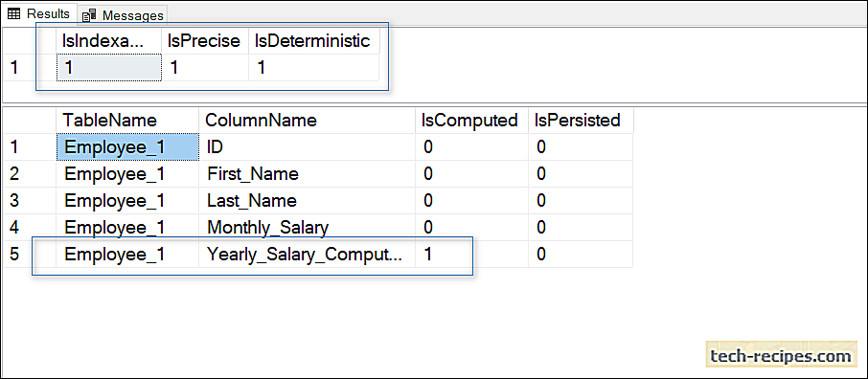Click the IsComputed column header
868x379 pixels.
(471, 120)
